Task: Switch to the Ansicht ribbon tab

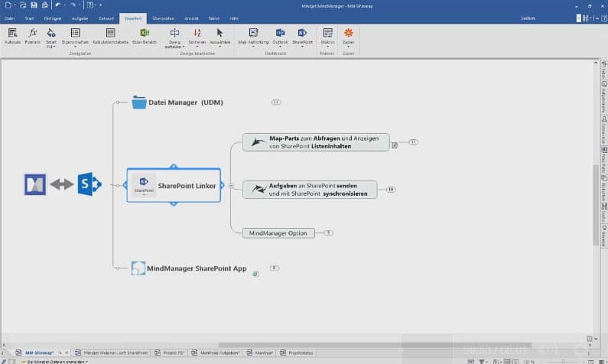Action: (191, 18)
